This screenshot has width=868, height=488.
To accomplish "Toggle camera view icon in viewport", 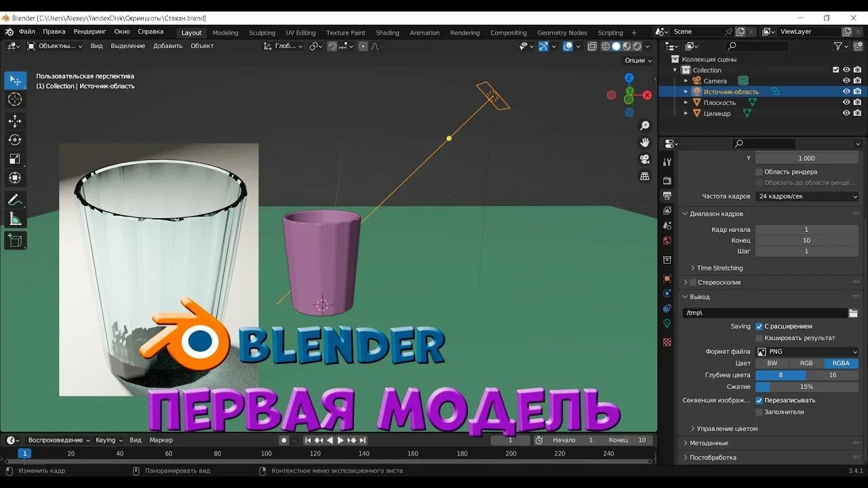I will pos(645,159).
